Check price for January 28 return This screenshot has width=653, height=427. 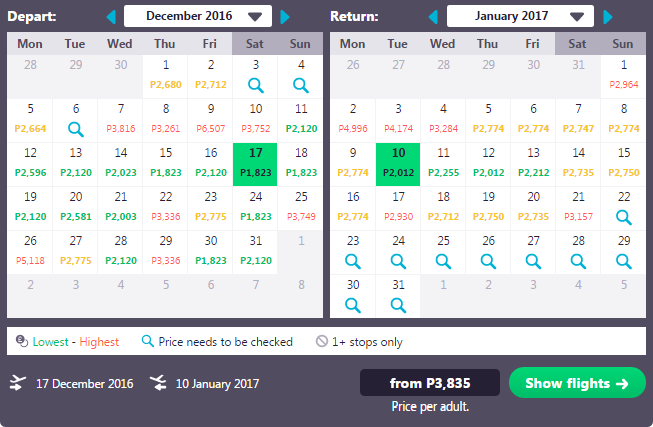(x=578, y=262)
